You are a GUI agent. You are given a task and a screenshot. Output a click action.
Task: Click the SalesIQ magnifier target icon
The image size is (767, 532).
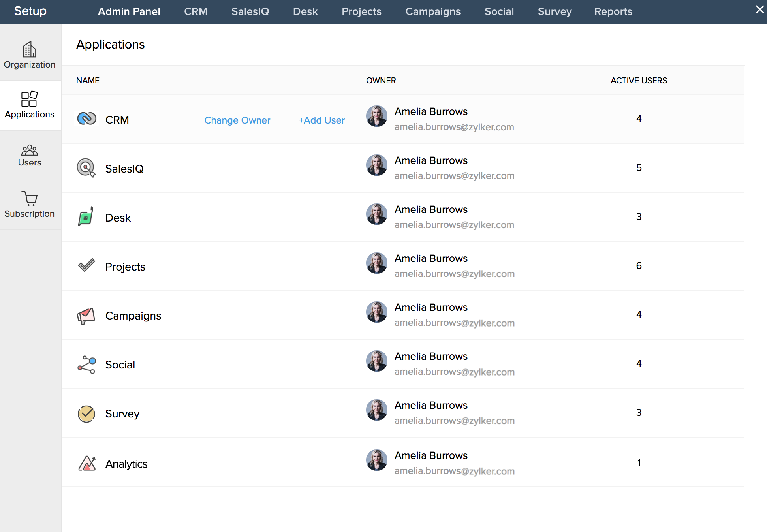point(86,167)
